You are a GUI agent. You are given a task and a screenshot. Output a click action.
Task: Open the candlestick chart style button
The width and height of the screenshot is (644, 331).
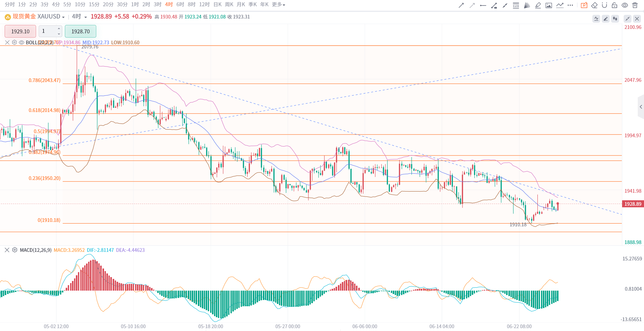coord(615,19)
